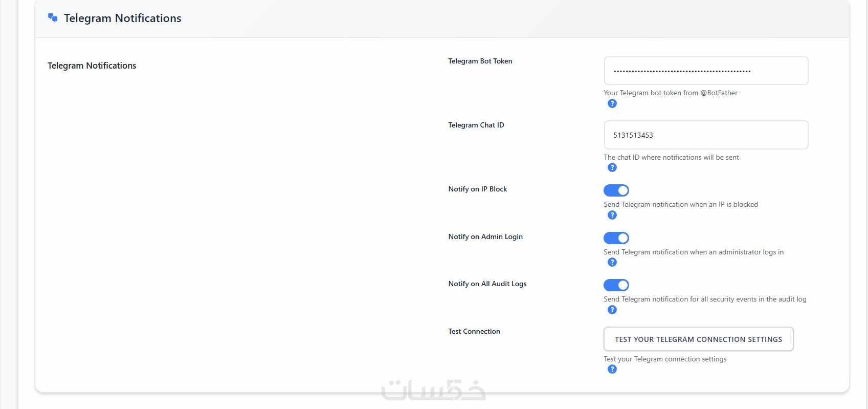868x409 pixels.
Task: Click into the Telegram Chat ID field
Action: (706, 135)
